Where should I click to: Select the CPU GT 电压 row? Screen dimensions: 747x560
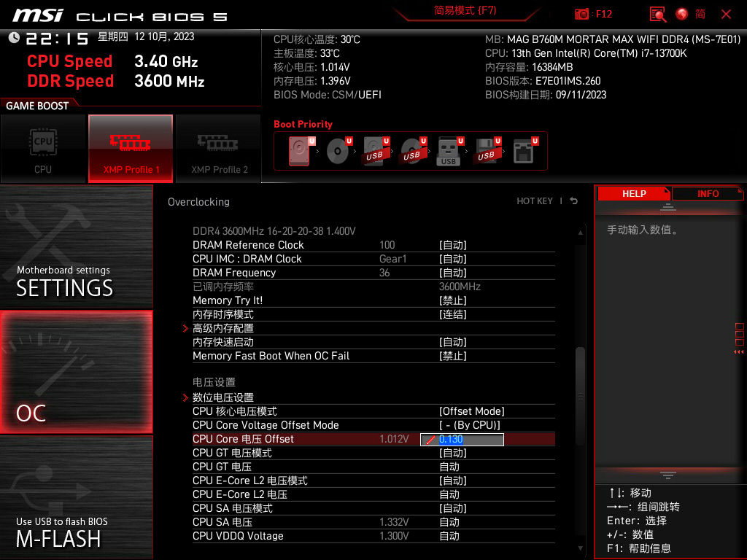(x=373, y=467)
